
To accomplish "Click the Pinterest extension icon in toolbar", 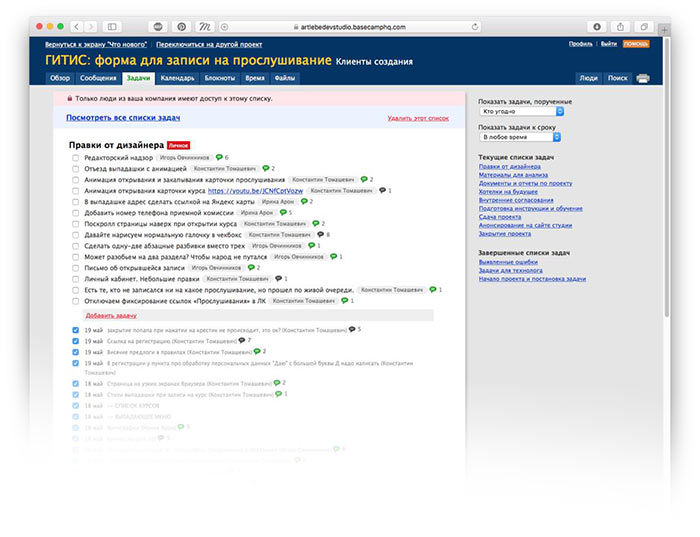I will [182, 24].
